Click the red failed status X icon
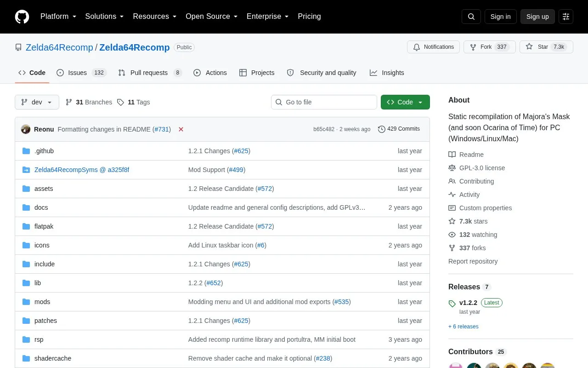This screenshot has width=588, height=368. click(x=181, y=129)
